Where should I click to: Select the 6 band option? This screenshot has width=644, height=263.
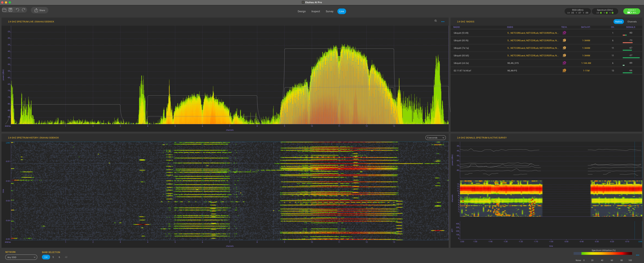point(59,257)
